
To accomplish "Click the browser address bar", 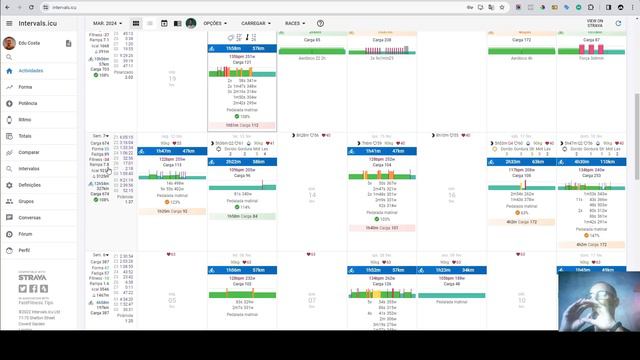I will pos(257,7).
